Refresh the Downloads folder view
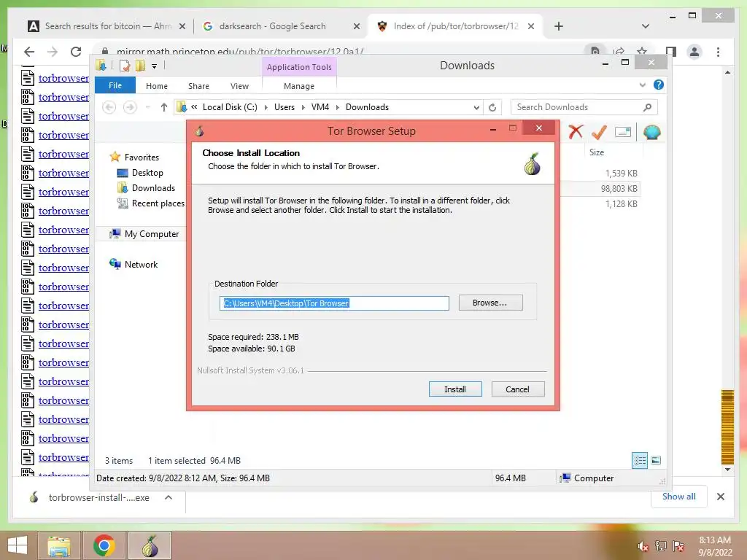747x560 pixels. coord(492,107)
